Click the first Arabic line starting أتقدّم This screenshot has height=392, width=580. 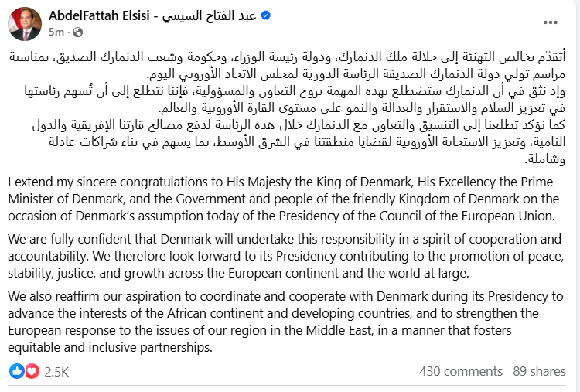(288, 57)
